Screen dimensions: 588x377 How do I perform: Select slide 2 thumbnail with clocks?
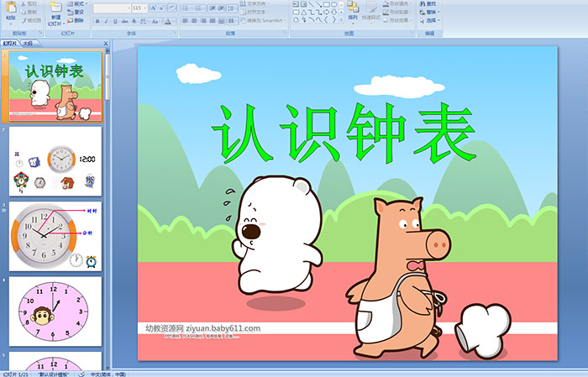point(55,160)
